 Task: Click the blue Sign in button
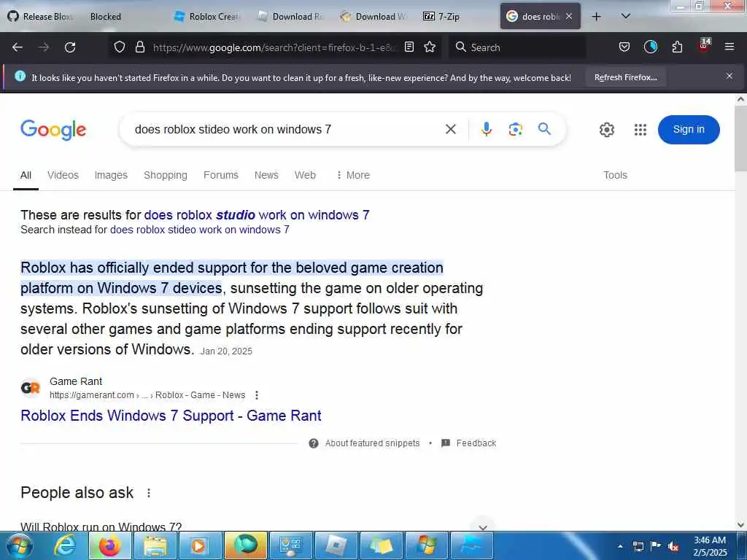pos(689,130)
